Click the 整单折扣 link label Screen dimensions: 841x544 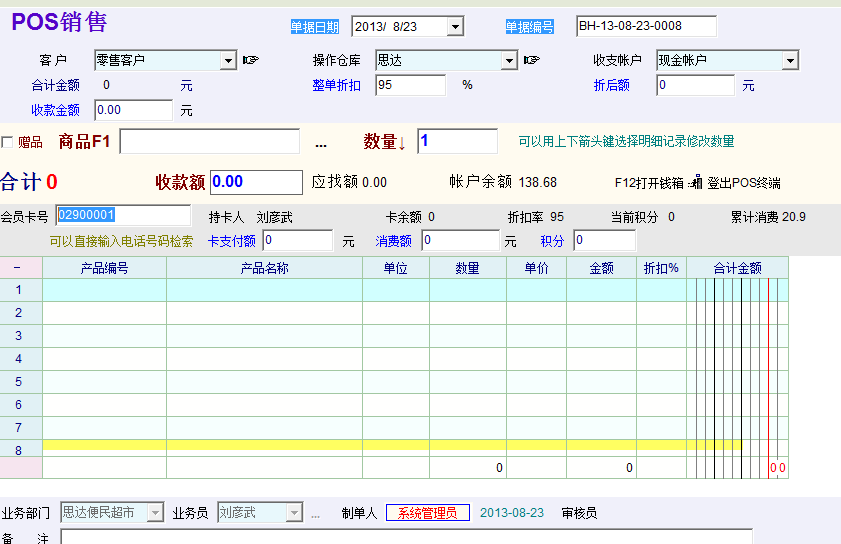[x=336, y=85]
